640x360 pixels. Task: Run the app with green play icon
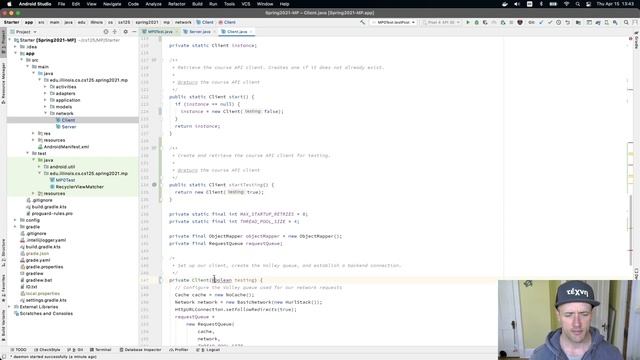[x=468, y=22]
